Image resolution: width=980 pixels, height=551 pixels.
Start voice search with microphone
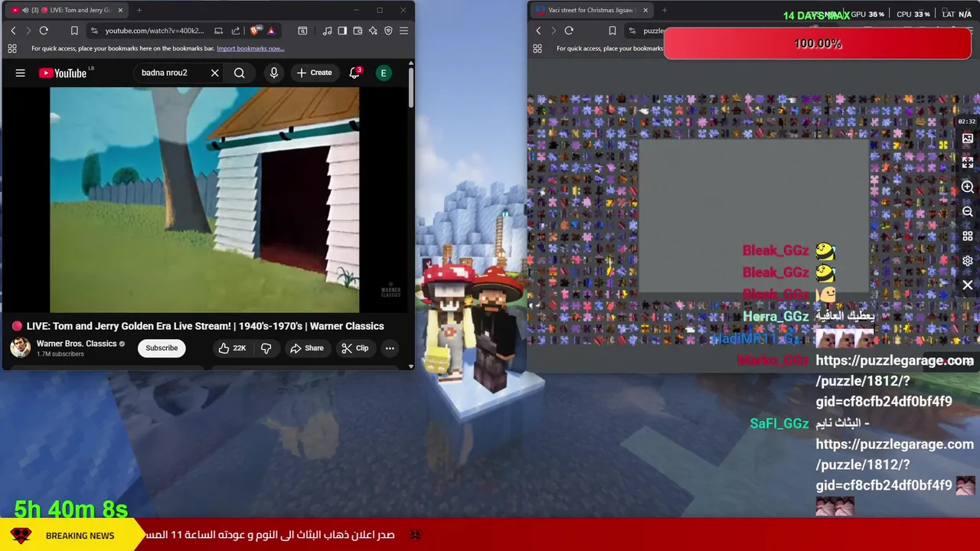[x=274, y=73]
